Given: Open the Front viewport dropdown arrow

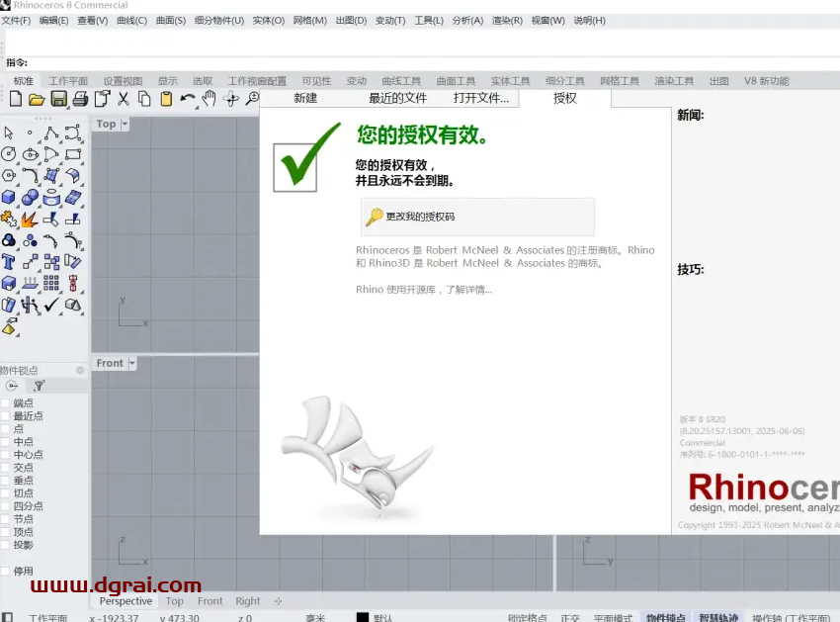Looking at the screenshot, I should (132, 363).
